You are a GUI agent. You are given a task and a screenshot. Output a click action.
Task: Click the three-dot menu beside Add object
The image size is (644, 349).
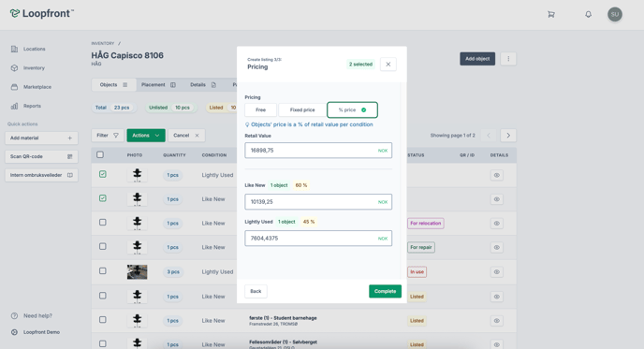(508, 59)
